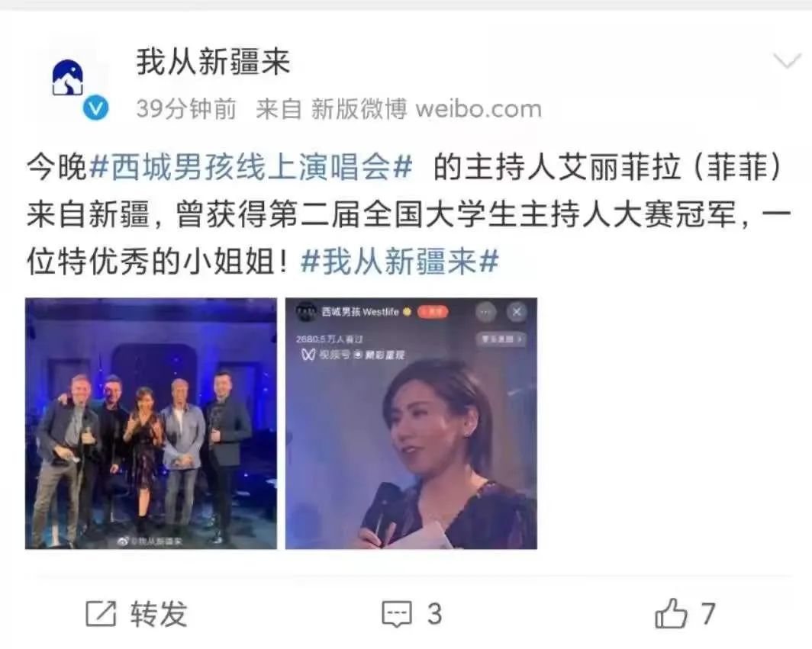812x649 pixels.
Task: Open hashtag #我从新疆来# in post
Action: click(x=400, y=261)
